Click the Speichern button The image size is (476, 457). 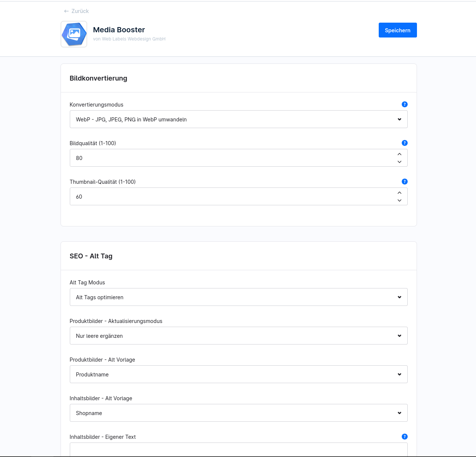coord(398,30)
